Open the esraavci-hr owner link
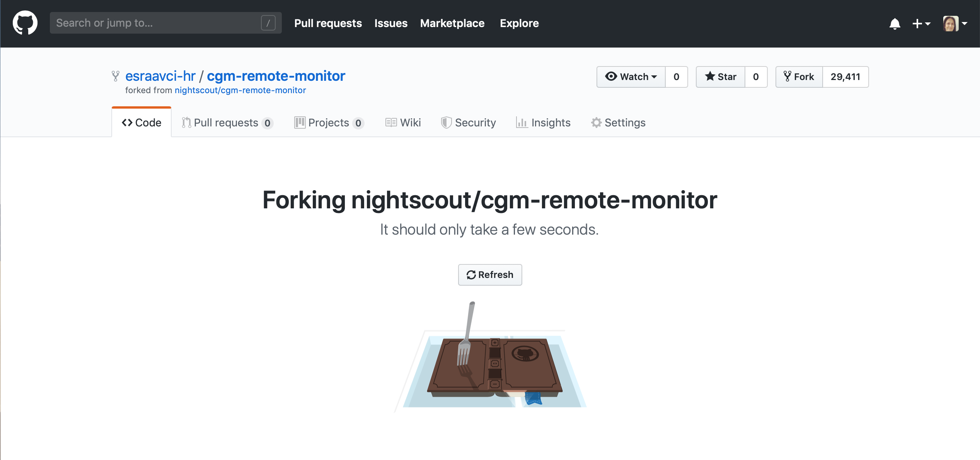 [x=160, y=76]
